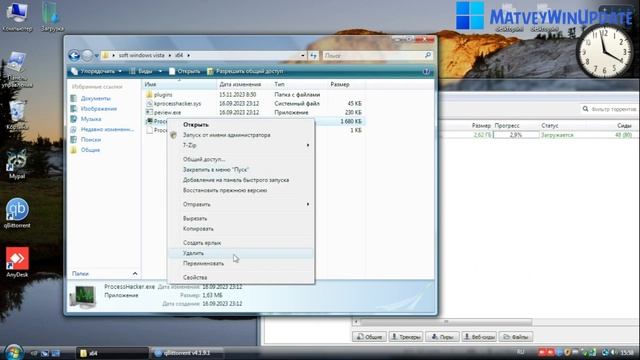Click qBittorrent torrent filter search field

(609, 109)
